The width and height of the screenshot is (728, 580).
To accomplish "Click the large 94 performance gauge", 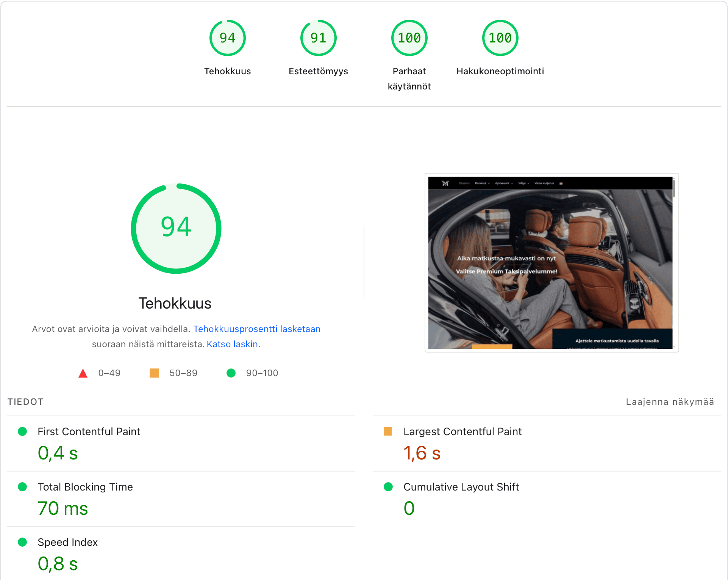I will tap(176, 228).
